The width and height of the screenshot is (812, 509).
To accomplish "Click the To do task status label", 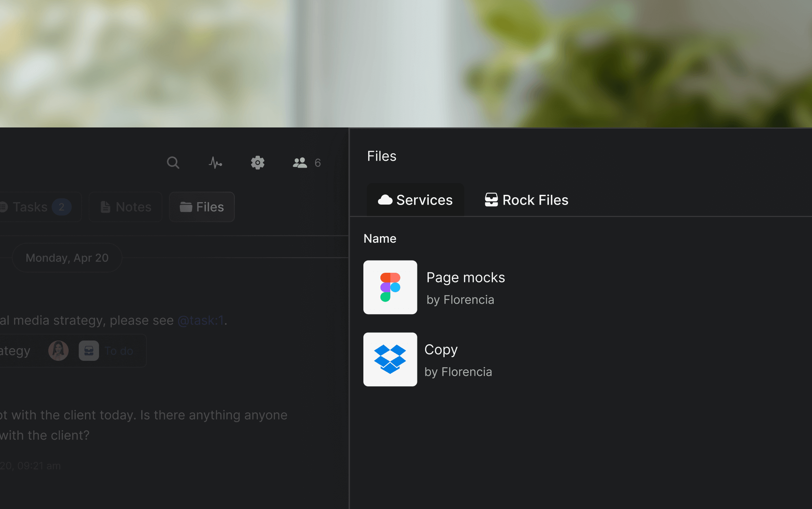I will pos(119,351).
